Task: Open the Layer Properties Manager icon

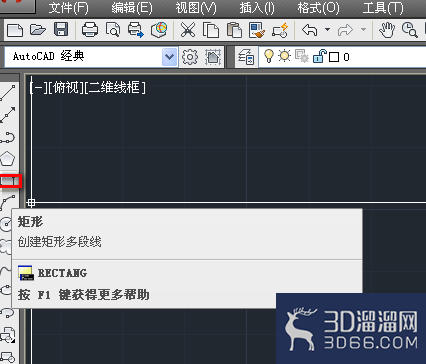Action: [246, 57]
